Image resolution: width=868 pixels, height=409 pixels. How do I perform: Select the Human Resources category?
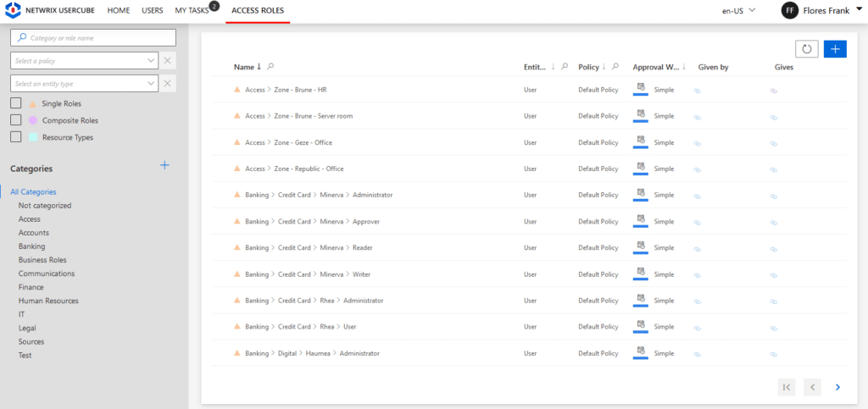click(x=48, y=301)
